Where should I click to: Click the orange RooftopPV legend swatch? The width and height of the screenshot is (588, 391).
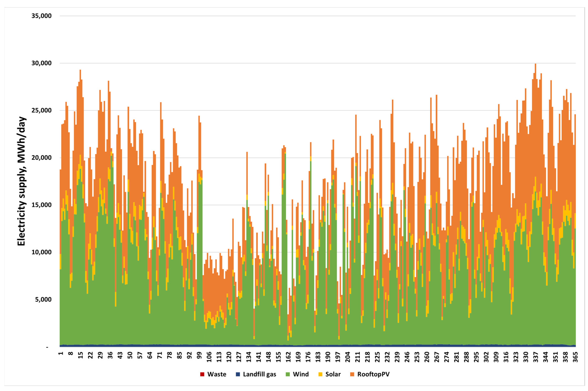tap(352, 374)
